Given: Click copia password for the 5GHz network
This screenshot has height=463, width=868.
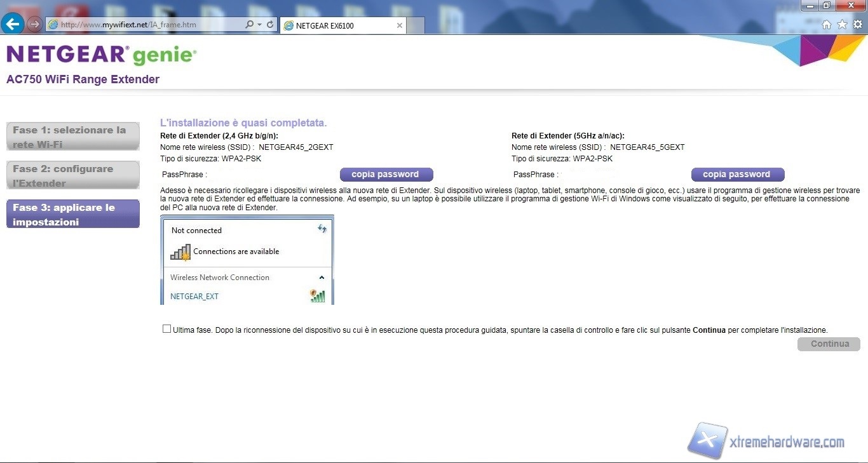Looking at the screenshot, I should click(x=737, y=175).
